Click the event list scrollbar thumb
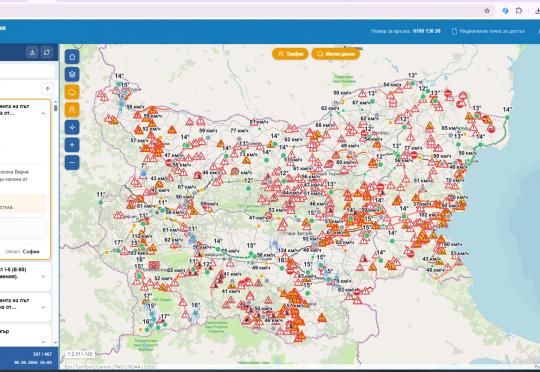 tap(55, 107)
